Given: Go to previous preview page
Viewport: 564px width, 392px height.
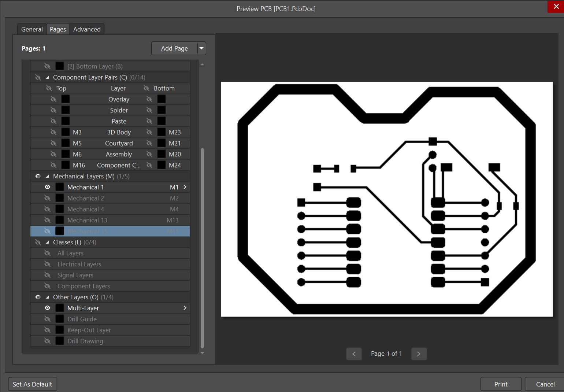Looking at the screenshot, I should pyautogui.click(x=354, y=354).
